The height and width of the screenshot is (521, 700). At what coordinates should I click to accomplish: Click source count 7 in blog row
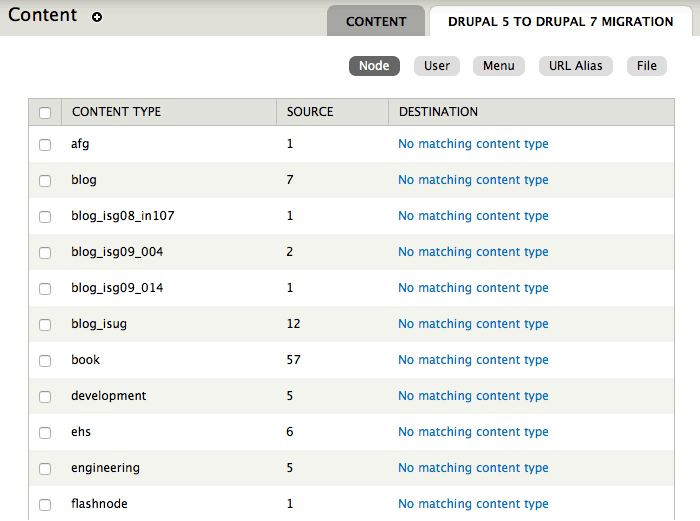click(290, 180)
